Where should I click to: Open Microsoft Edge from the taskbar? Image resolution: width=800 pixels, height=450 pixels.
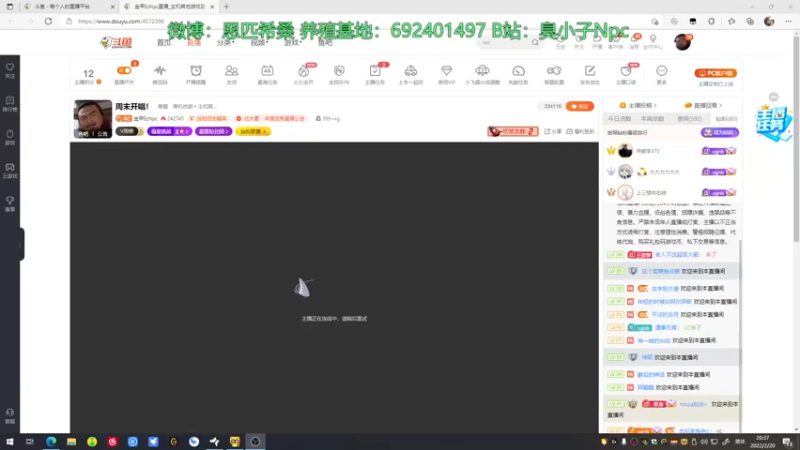pos(51,441)
